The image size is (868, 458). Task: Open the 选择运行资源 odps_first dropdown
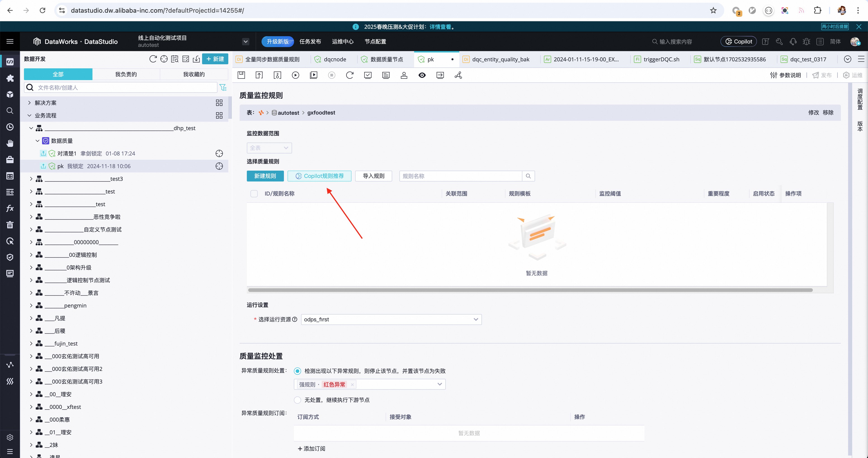(391, 319)
